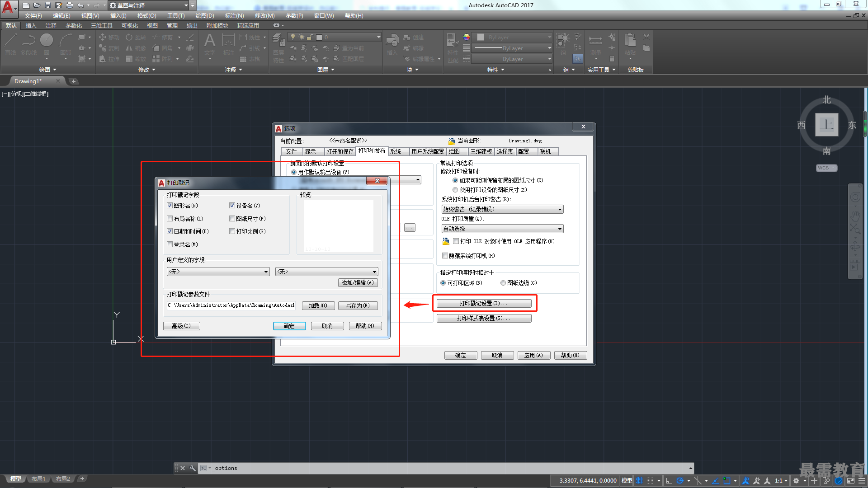The height and width of the screenshot is (488, 868).
Task: Toggle Ortho mode status bar icon
Action: [669, 481]
